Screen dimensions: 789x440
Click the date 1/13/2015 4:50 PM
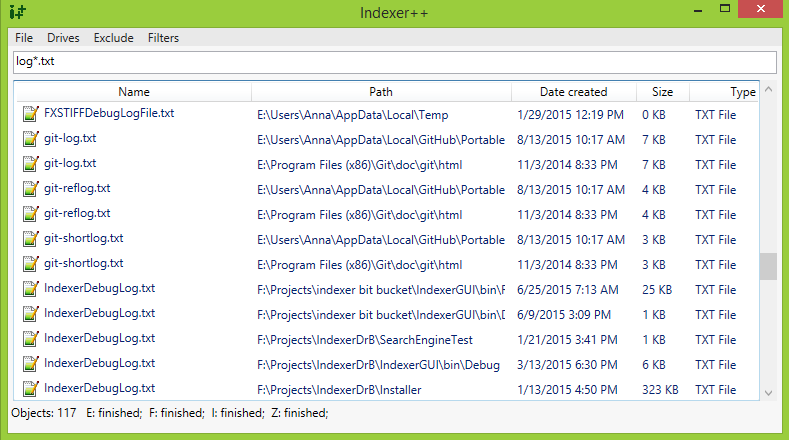[567, 390]
